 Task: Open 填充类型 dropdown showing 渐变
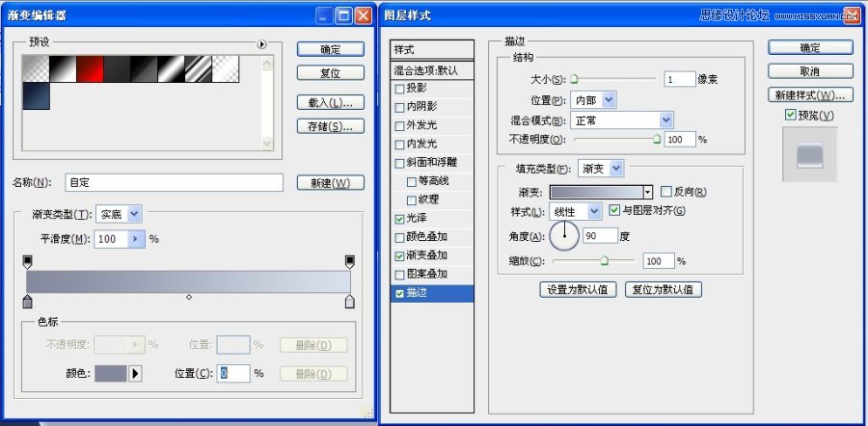tap(601, 169)
